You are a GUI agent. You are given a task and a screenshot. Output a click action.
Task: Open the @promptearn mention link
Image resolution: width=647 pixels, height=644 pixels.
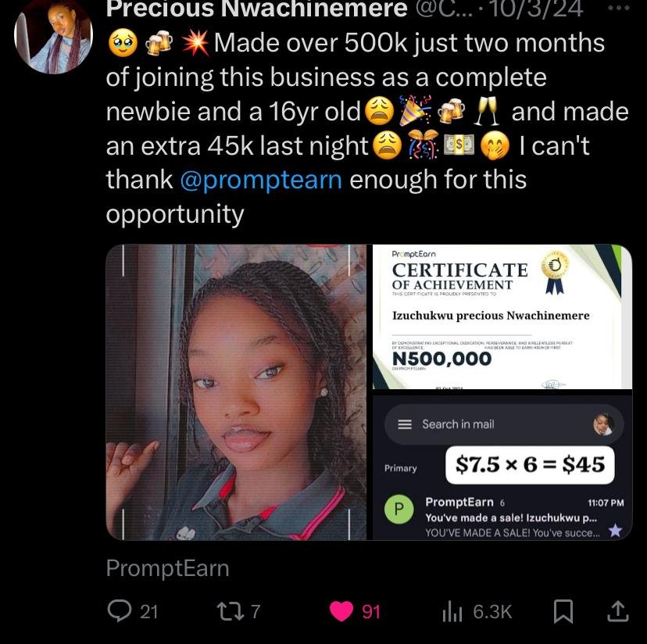click(x=261, y=180)
